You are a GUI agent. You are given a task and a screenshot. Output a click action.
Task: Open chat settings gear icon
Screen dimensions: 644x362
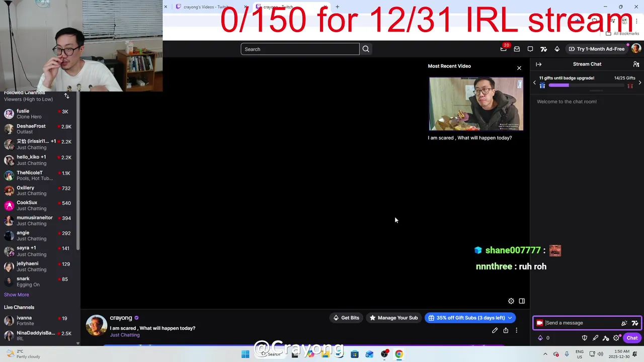pos(616,338)
